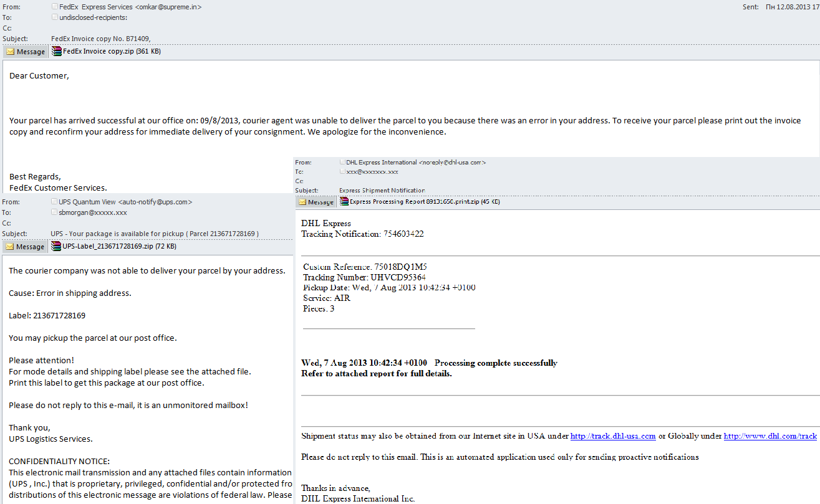Open the UPS-Label_213671728169.zip attachment
The height and width of the screenshot is (504, 820).
(114, 247)
